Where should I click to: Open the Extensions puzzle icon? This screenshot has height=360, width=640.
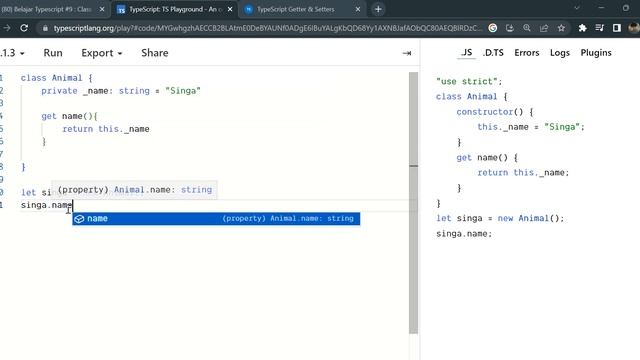[x=582, y=28]
